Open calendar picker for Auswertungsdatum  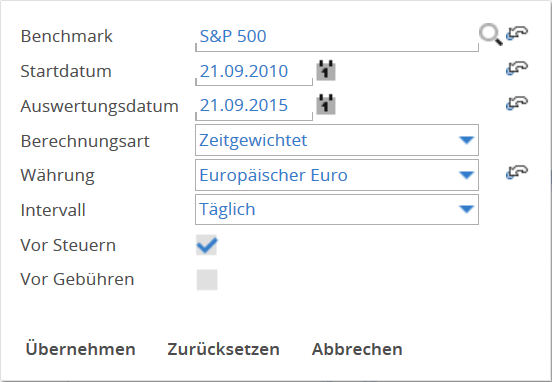pyautogui.click(x=326, y=105)
